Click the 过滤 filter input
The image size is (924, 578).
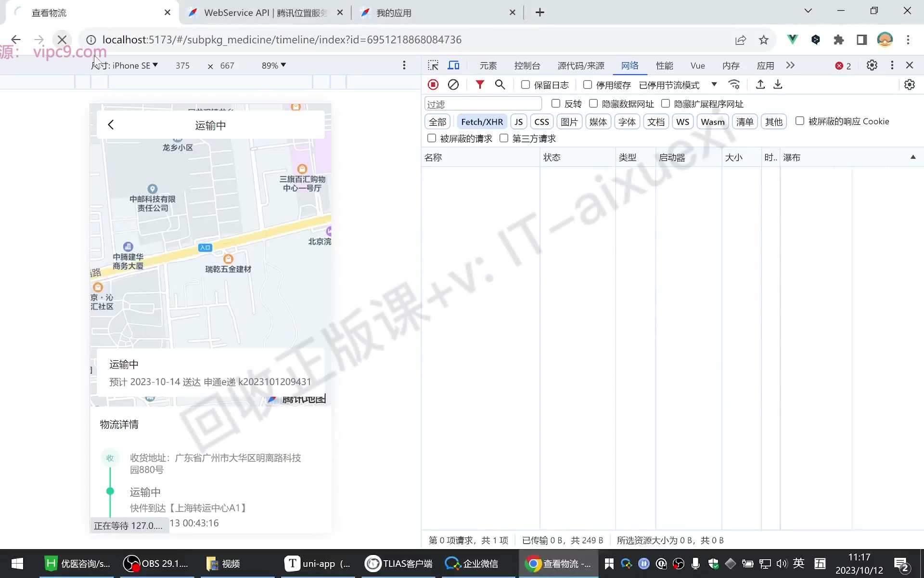[483, 104]
